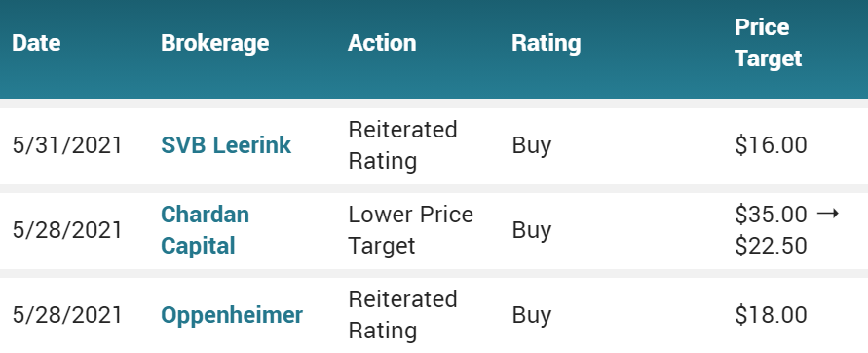
Task: Sort by the Date column header
Action: (36, 43)
